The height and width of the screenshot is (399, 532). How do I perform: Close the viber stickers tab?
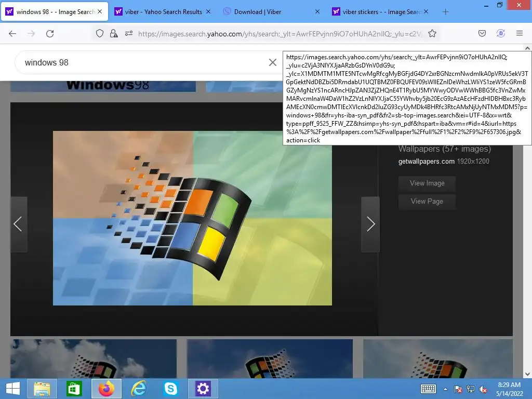(426, 11)
